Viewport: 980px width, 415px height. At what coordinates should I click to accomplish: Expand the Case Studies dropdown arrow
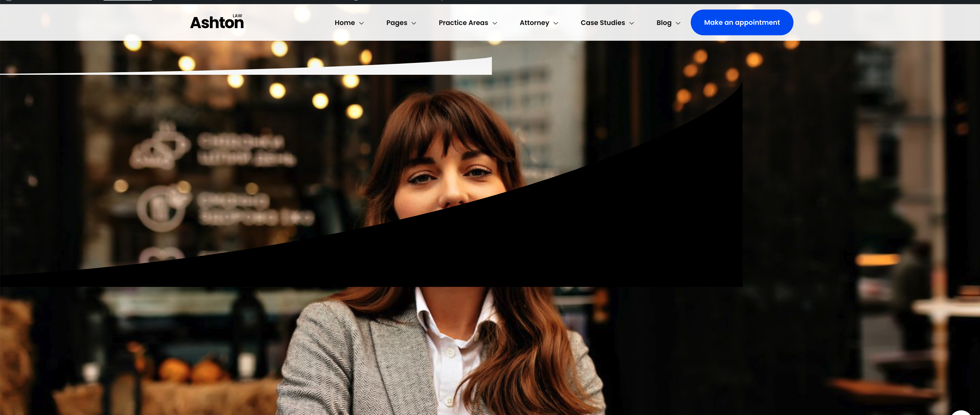tap(631, 23)
